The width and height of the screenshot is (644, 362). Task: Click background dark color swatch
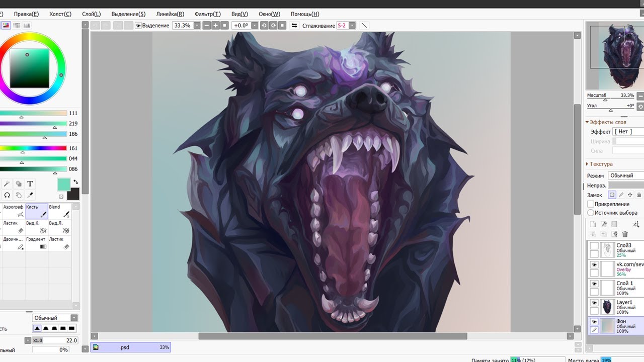tap(73, 194)
